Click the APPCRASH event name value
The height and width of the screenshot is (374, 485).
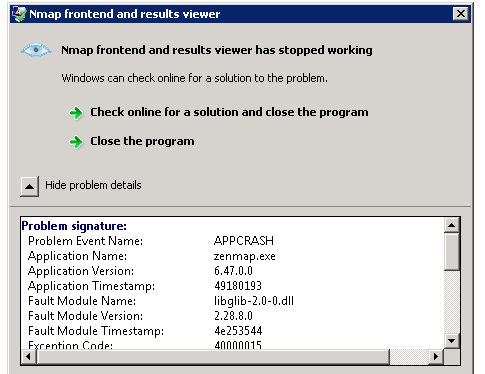click(x=244, y=241)
